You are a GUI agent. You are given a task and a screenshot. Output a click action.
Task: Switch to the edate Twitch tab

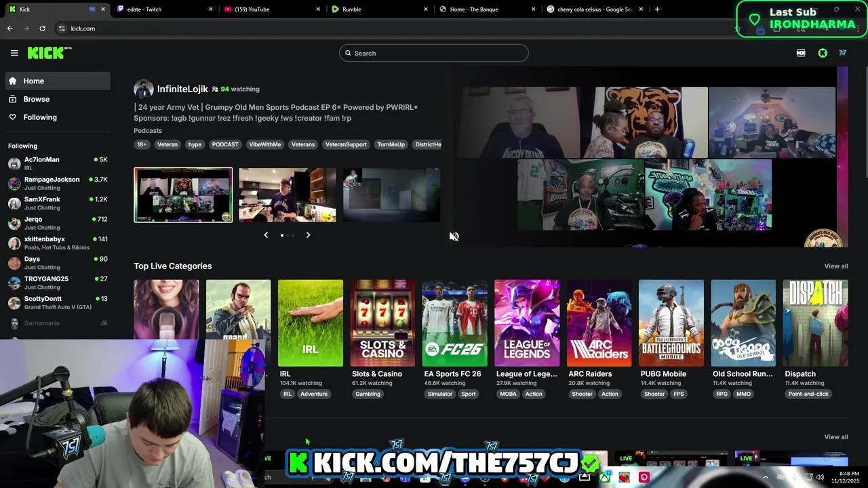point(165,9)
